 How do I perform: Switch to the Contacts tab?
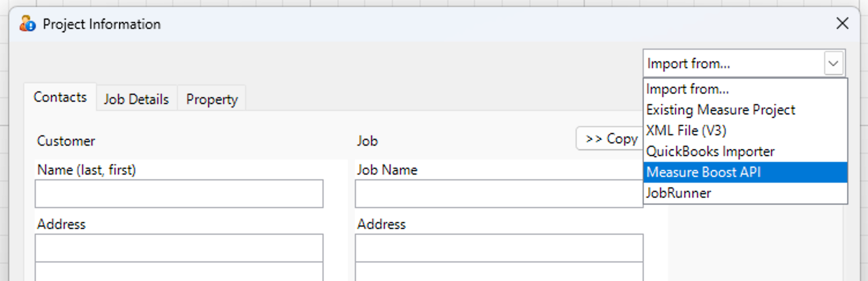(60, 97)
